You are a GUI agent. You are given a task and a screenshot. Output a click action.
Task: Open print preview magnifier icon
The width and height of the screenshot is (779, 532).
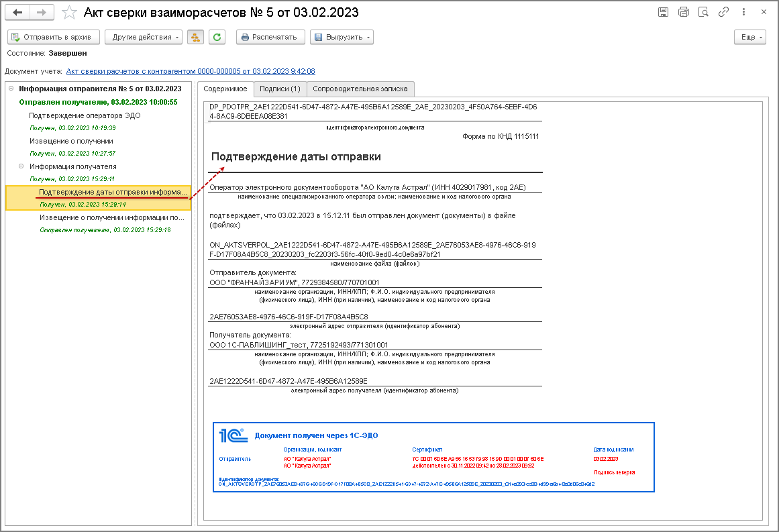coord(703,12)
